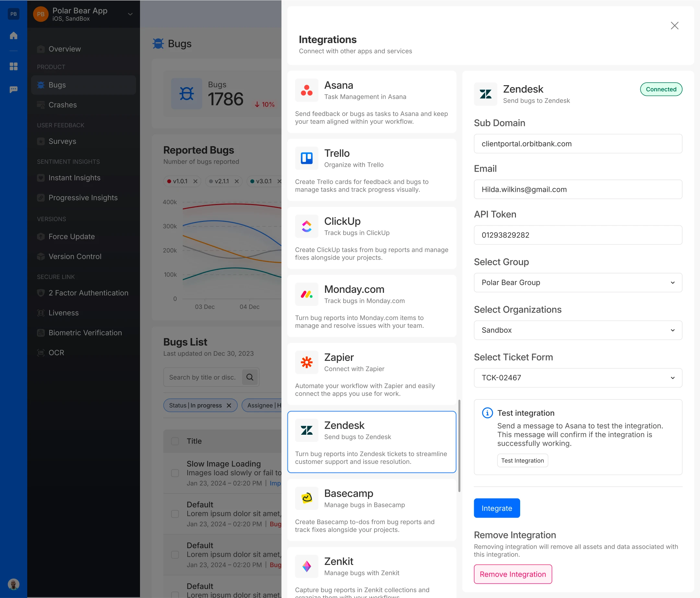This screenshot has height=598, width=700.
Task: Click the home icon in left rail
Action: tap(14, 35)
